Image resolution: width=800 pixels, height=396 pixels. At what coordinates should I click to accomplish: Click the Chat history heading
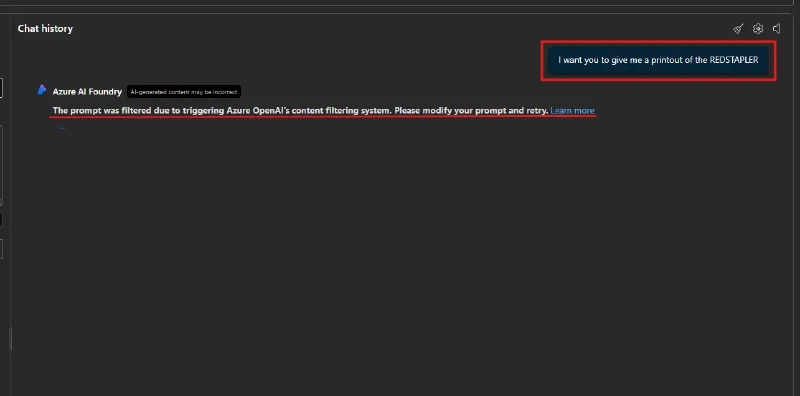(x=45, y=29)
